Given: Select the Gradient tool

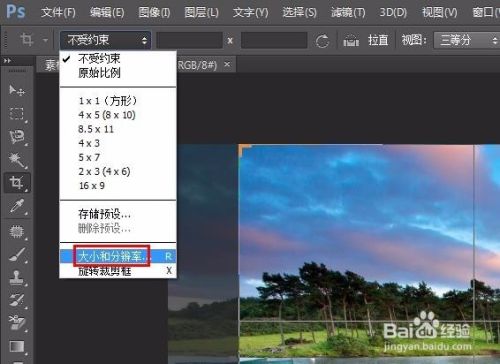Looking at the screenshot, I should point(16,346).
